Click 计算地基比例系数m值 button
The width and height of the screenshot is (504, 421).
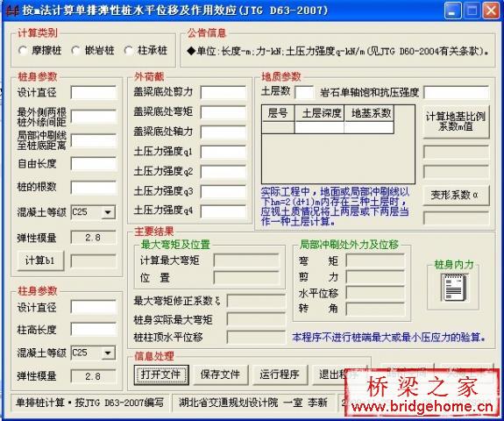(x=456, y=122)
